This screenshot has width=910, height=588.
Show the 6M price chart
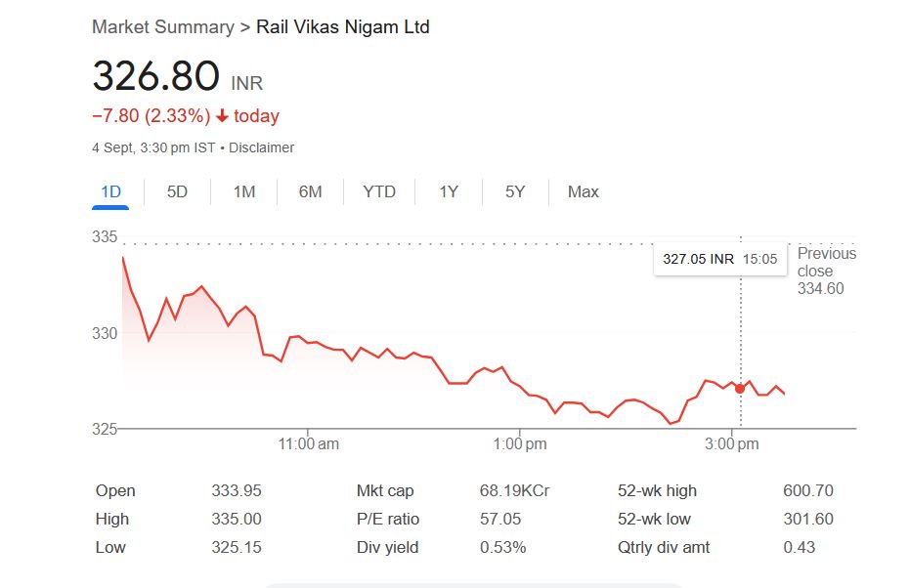tap(310, 191)
